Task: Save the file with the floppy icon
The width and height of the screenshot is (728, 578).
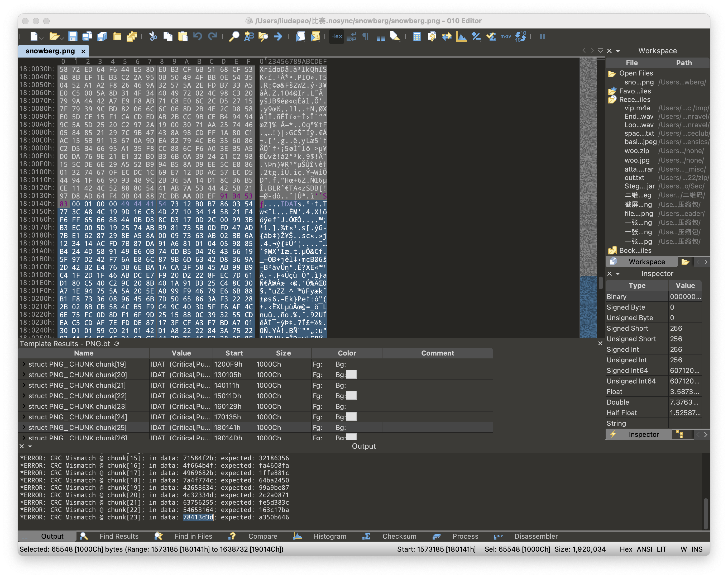Action: pos(73,36)
